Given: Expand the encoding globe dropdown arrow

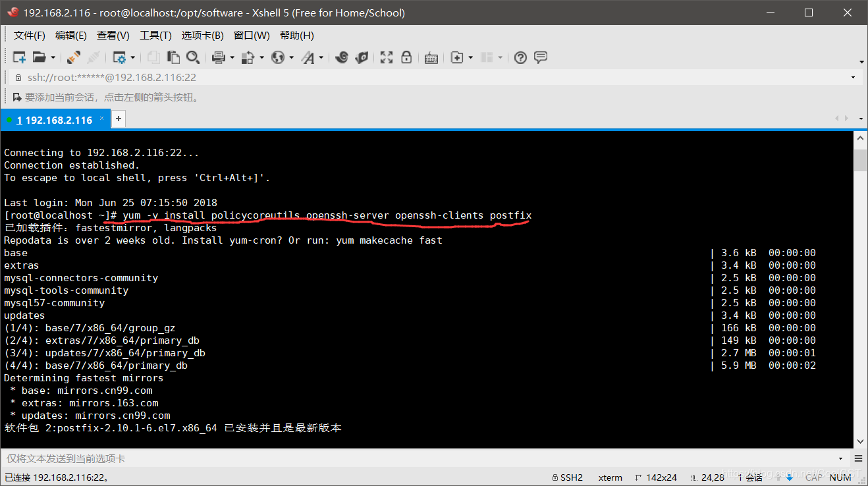Looking at the screenshot, I should coord(291,58).
